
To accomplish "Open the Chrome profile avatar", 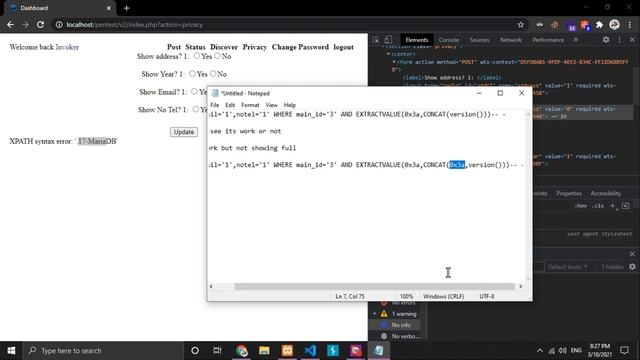I will (614, 24).
